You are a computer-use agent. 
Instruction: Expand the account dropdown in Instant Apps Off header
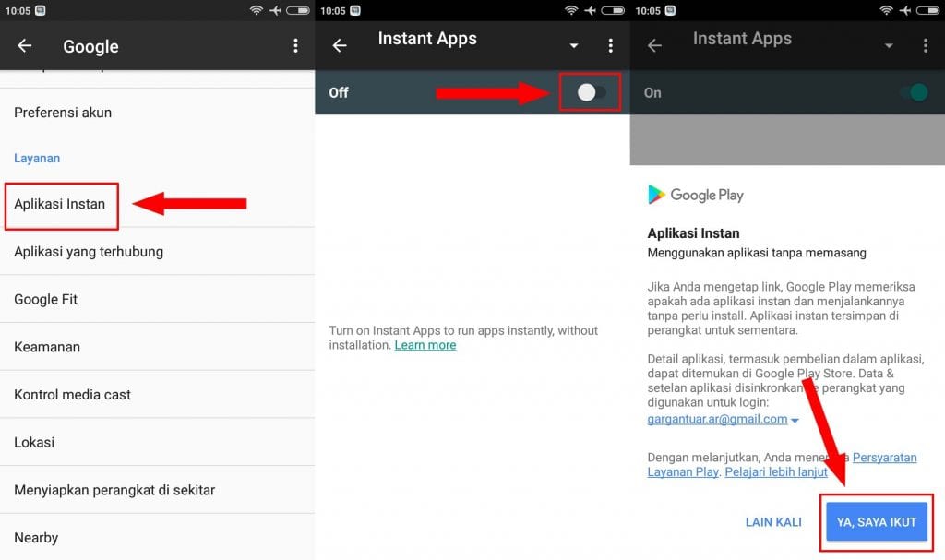pos(574,46)
